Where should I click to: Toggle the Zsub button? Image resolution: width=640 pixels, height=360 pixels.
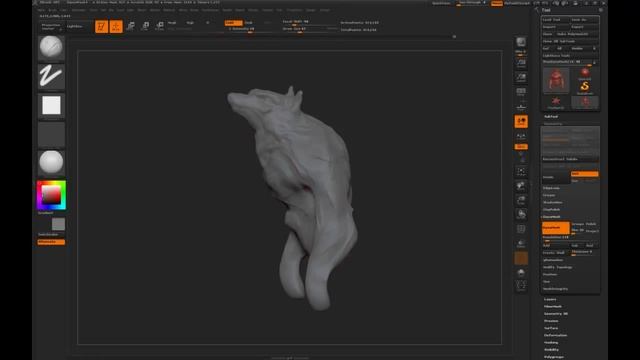click(x=249, y=23)
